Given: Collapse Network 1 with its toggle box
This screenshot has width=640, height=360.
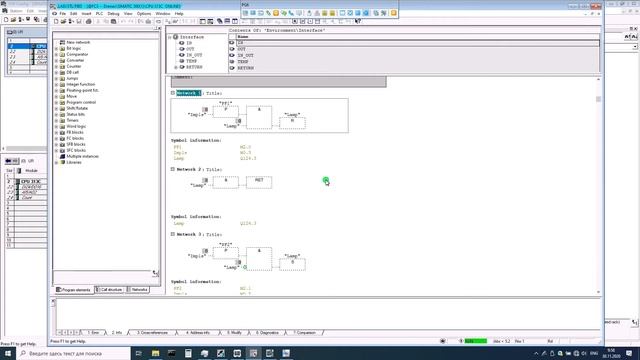Looking at the screenshot, I should (x=173, y=93).
